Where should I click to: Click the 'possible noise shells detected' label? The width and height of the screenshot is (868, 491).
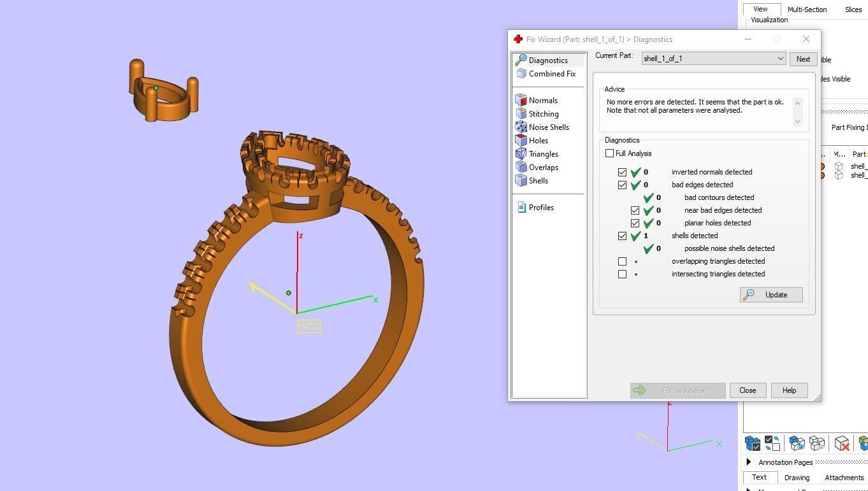click(x=729, y=248)
